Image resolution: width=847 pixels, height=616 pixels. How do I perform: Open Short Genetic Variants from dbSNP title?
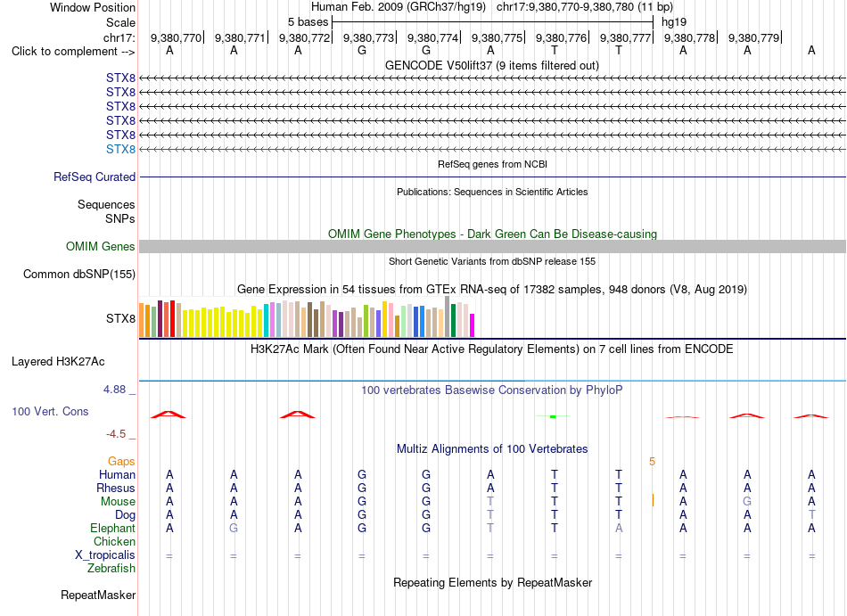492,261
